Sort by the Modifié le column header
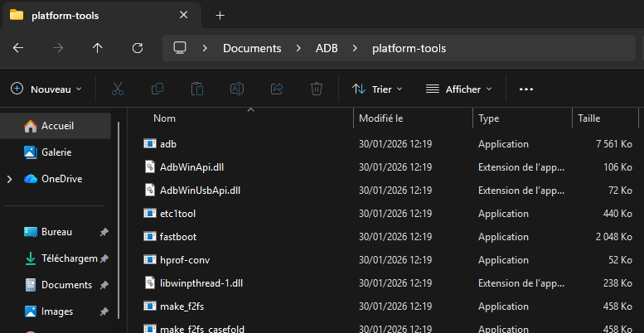The height and width of the screenshot is (333, 644). click(414, 118)
